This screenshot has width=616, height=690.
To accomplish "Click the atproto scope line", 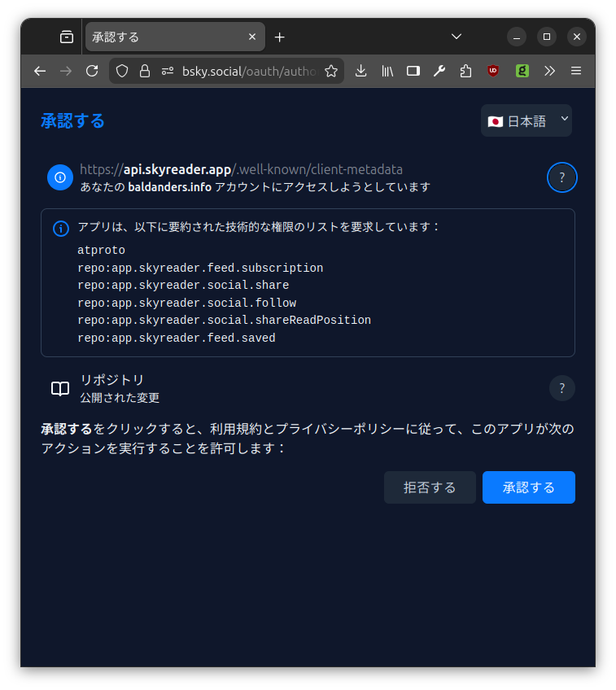I will pos(101,251).
